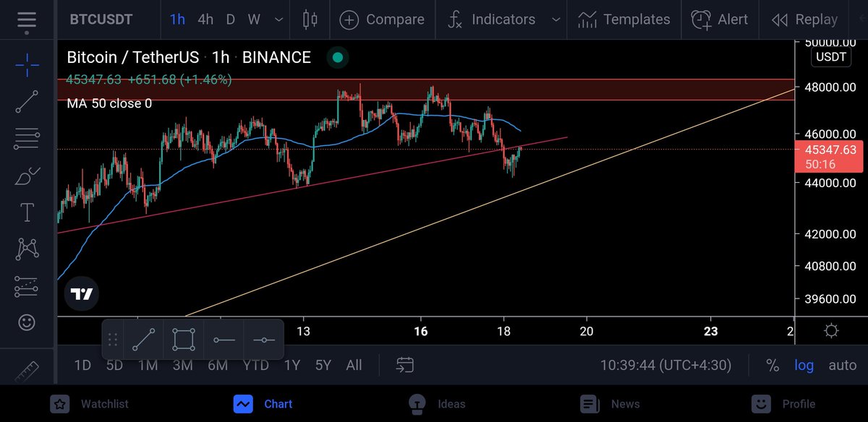This screenshot has height=422, width=868.
Task: Start bar Replay mode
Action: tap(804, 20)
